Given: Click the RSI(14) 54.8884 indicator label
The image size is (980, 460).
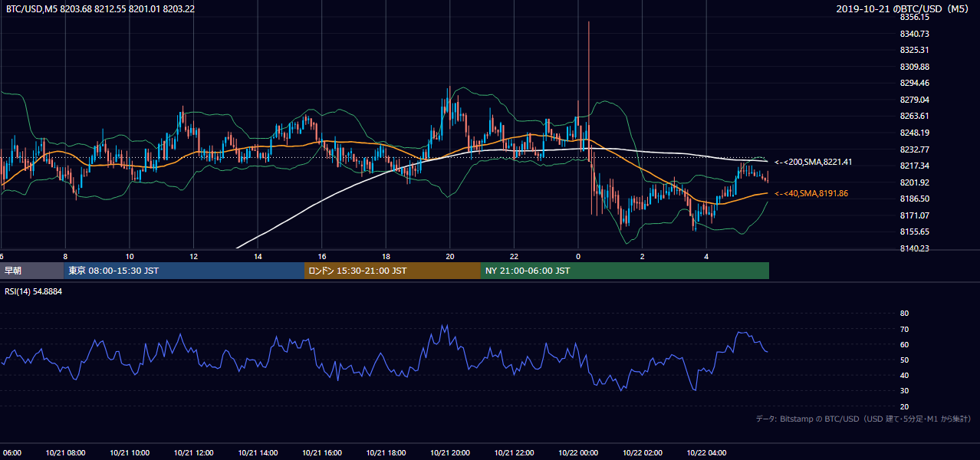Looking at the screenshot, I should point(33,291).
